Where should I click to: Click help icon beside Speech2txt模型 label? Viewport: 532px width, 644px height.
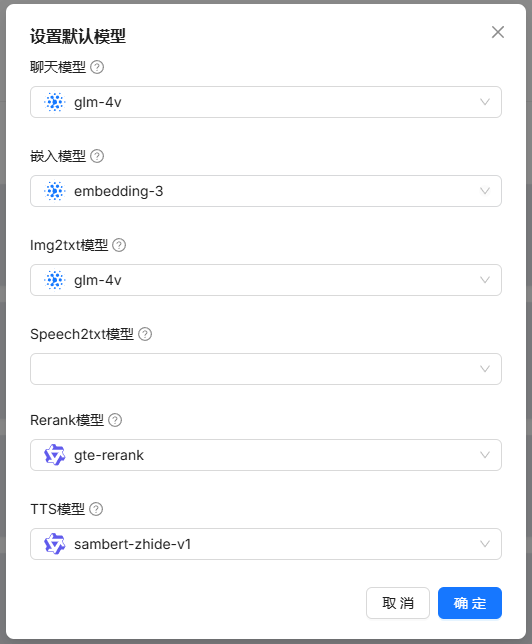pyautogui.click(x=145, y=334)
